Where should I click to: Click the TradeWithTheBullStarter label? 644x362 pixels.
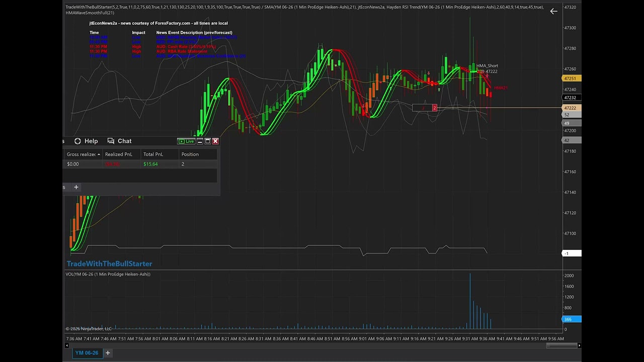click(109, 263)
